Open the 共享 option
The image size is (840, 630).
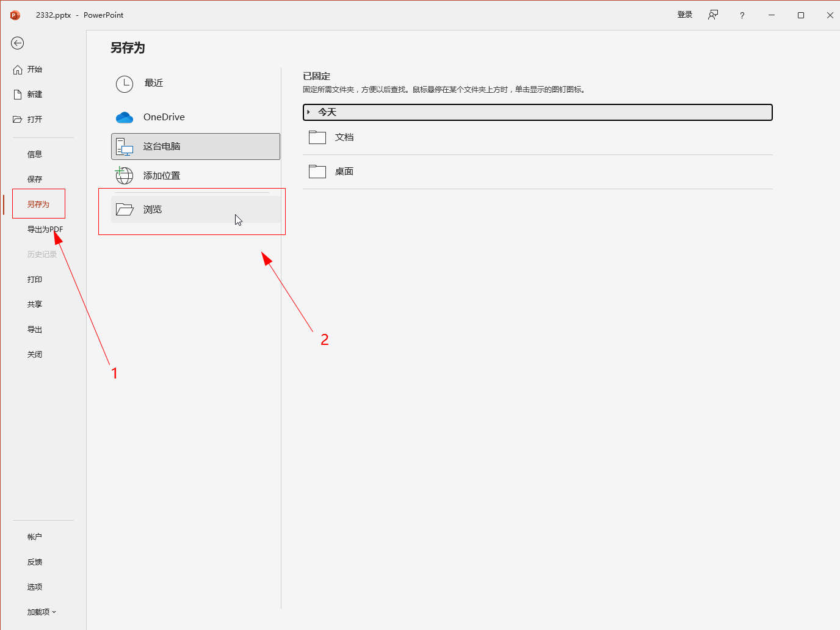[35, 305]
